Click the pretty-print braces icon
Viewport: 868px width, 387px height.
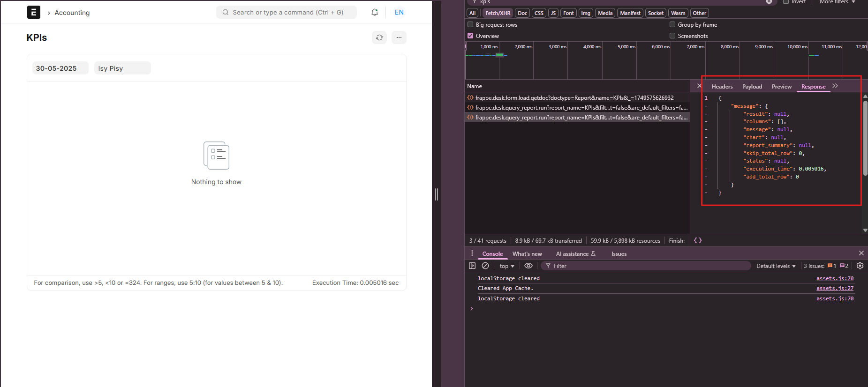pyautogui.click(x=698, y=240)
